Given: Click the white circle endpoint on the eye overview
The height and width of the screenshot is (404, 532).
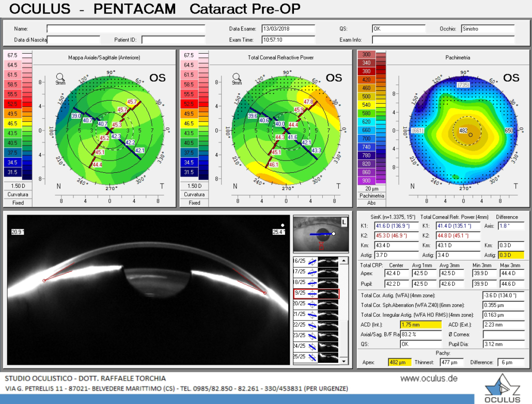Looking at the screenshot, I should pyautogui.click(x=334, y=234).
